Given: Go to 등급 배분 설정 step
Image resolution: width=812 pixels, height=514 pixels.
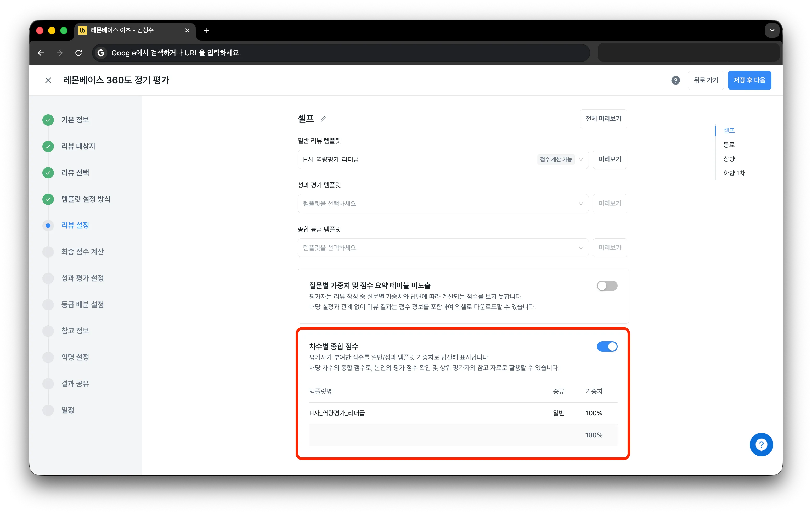Looking at the screenshot, I should (82, 305).
